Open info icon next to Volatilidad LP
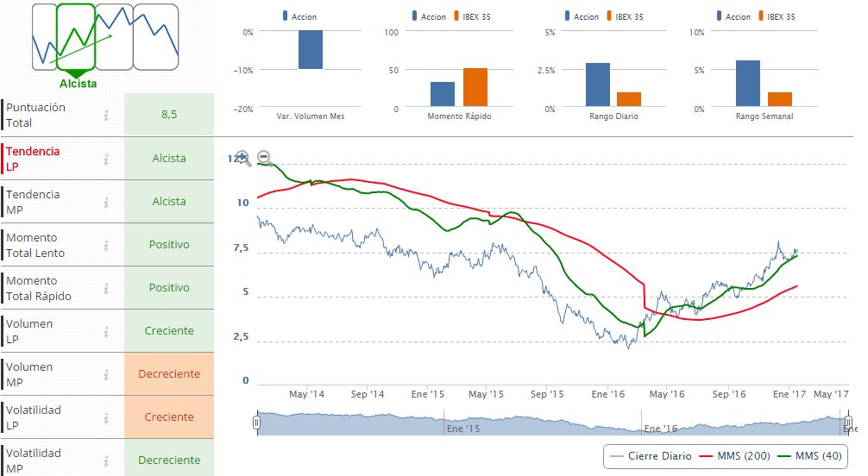This screenshot has height=476, width=868. 106,418
